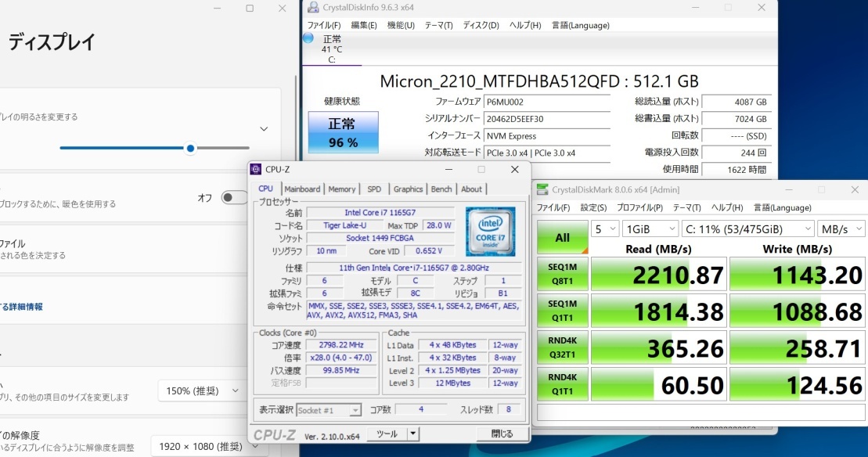Expand the brightness section chevron
This screenshot has width=868, height=457.
(x=264, y=129)
